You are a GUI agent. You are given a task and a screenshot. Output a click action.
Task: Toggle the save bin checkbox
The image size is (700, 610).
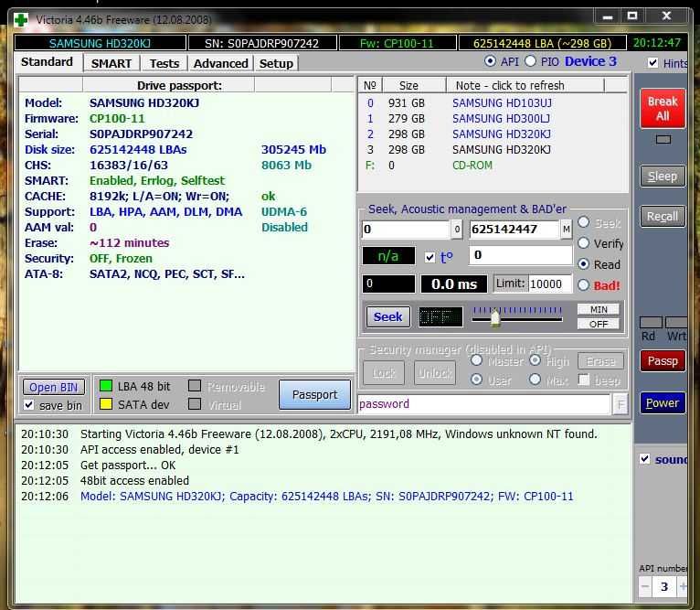pyautogui.click(x=29, y=405)
